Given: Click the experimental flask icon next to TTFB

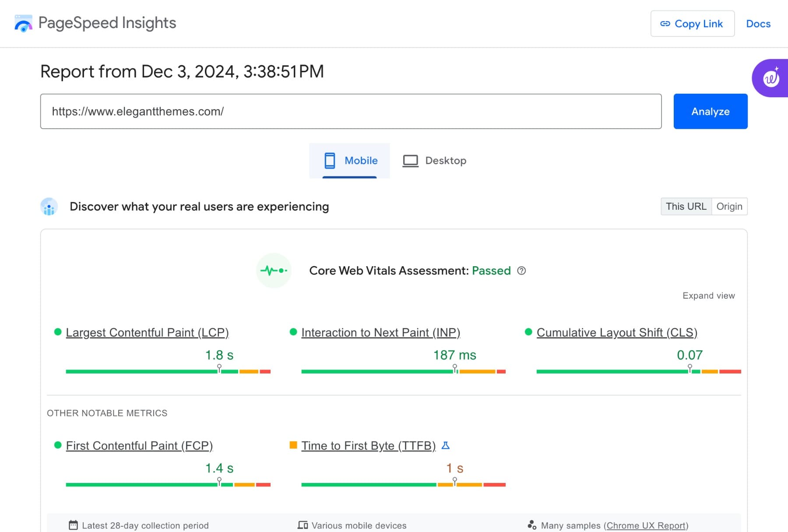Looking at the screenshot, I should (446, 445).
